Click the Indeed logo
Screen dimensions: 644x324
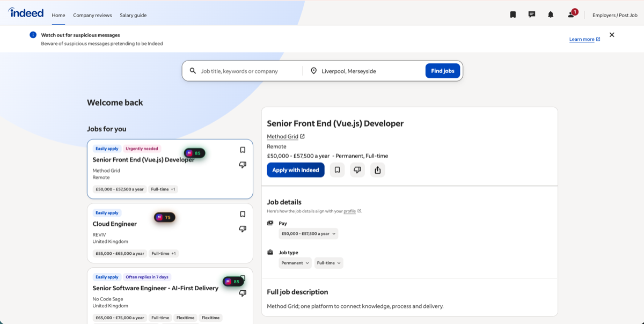26,13
